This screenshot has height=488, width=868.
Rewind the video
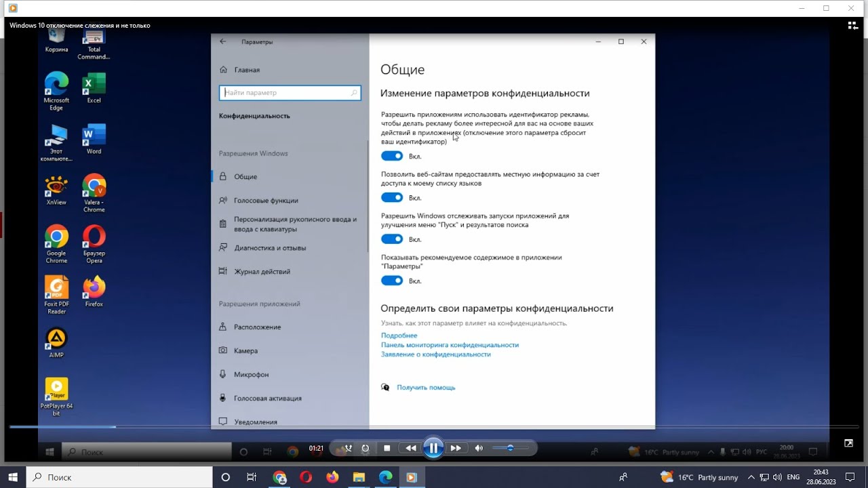[410, 448]
